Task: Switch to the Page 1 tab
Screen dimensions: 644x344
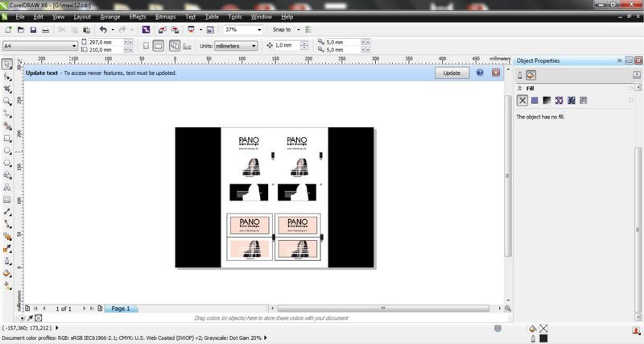Action: pyautogui.click(x=121, y=309)
